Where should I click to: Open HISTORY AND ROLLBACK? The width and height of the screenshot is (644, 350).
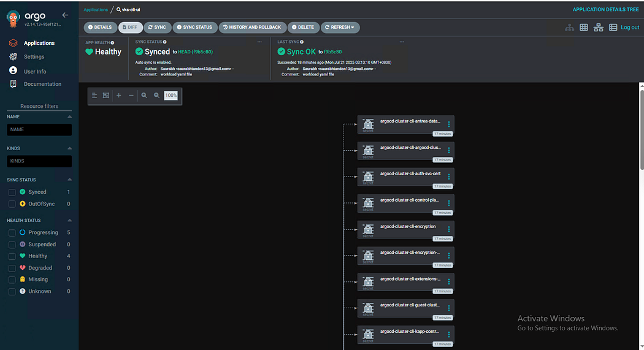pyautogui.click(x=252, y=27)
